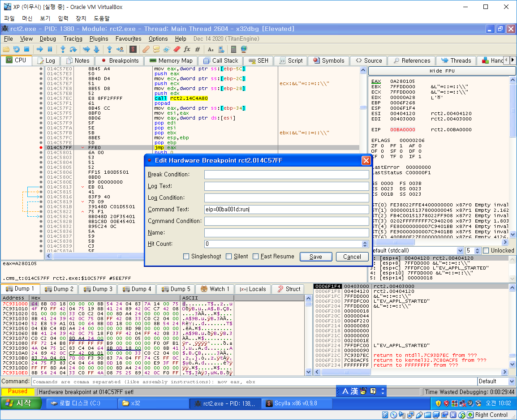This screenshot has width=517, height=420.
Task: Open the Functions fx icon
Action: tap(187, 49)
